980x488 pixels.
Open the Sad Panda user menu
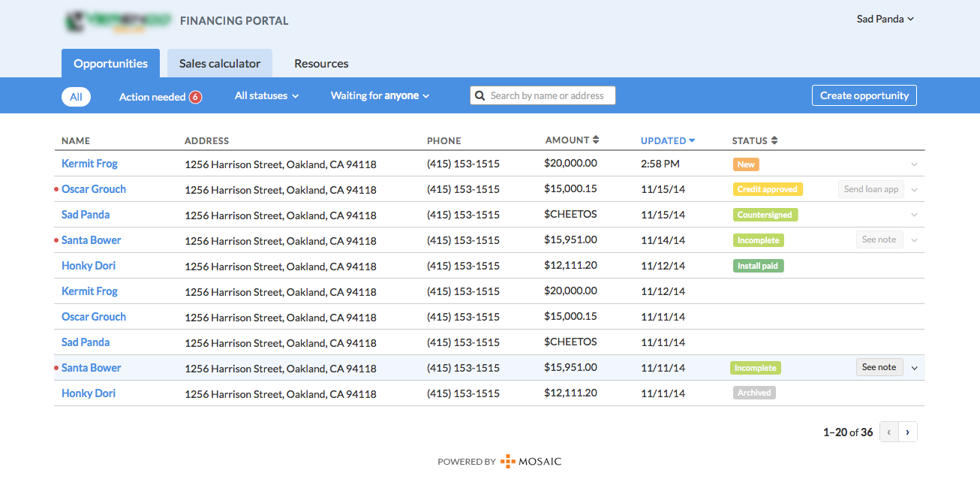[885, 19]
